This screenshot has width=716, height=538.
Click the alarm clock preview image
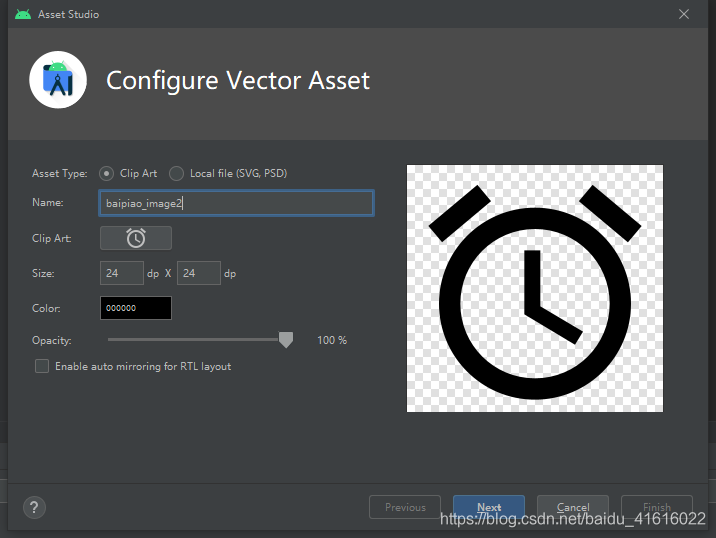coord(535,288)
